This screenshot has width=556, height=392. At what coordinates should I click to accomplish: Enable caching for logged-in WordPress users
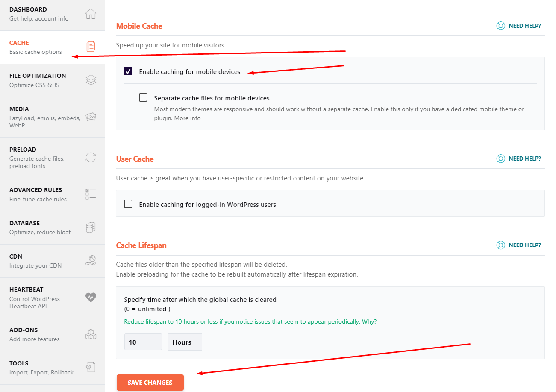pos(128,204)
